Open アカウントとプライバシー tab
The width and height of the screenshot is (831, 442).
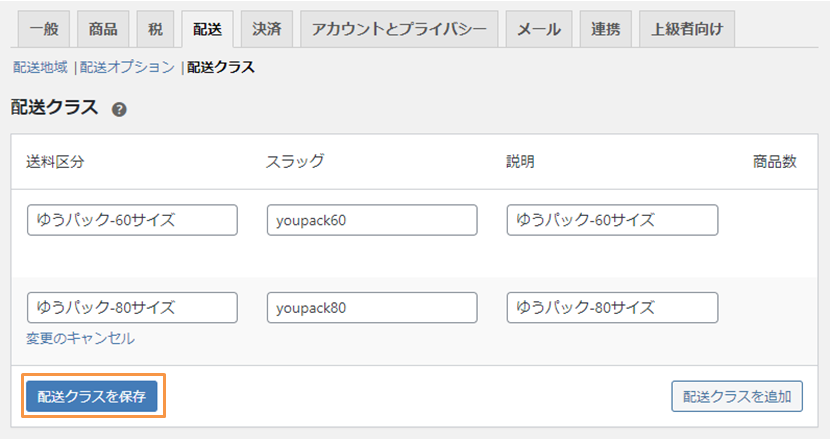399,29
